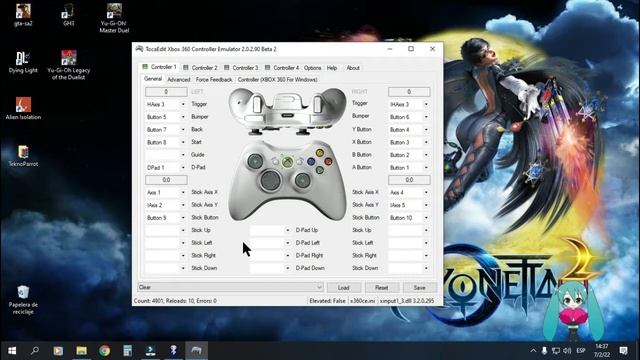This screenshot has height=360, width=640.
Task: Open File Explorer from the taskbar
Action: pyautogui.click(x=82, y=351)
